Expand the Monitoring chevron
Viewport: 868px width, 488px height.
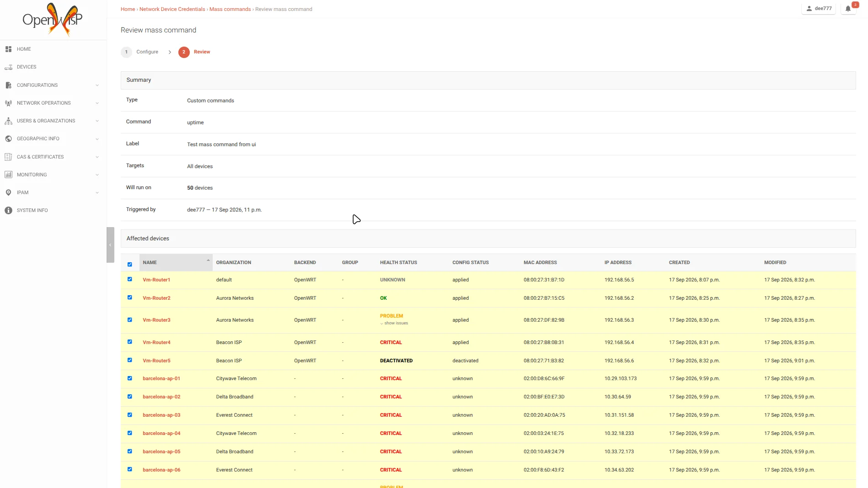[x=97, y=175]
